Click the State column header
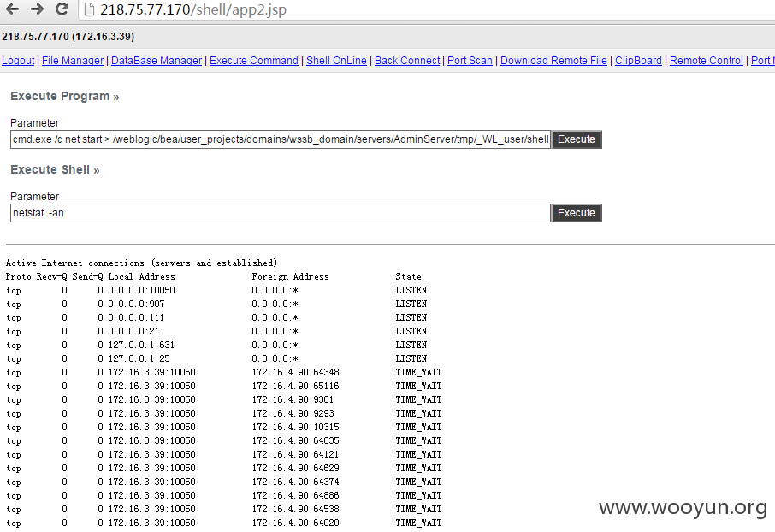Image resolution: width=775 pixels, height=532 pixels. [x=408, y=277]
